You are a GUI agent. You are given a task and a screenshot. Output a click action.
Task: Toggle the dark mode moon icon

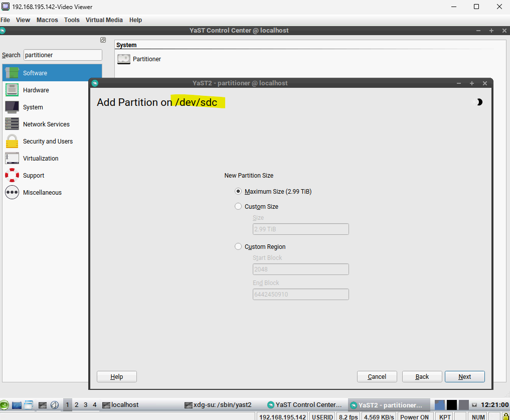coord(479,102)
